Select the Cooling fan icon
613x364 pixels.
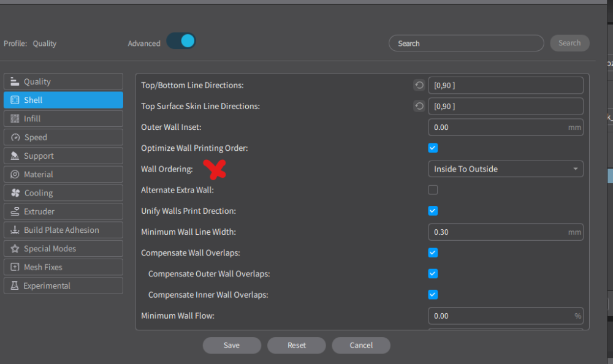(x=15, y=193)
